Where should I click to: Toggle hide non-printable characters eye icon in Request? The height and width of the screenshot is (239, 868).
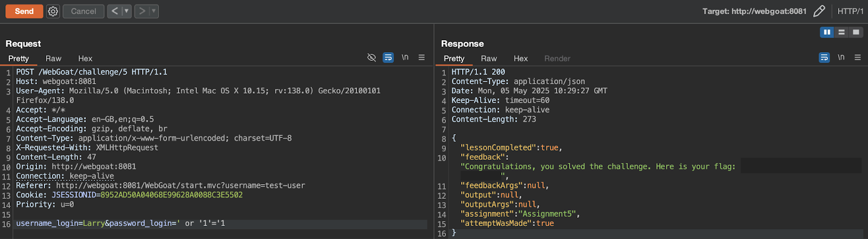(x=372, y=57)
